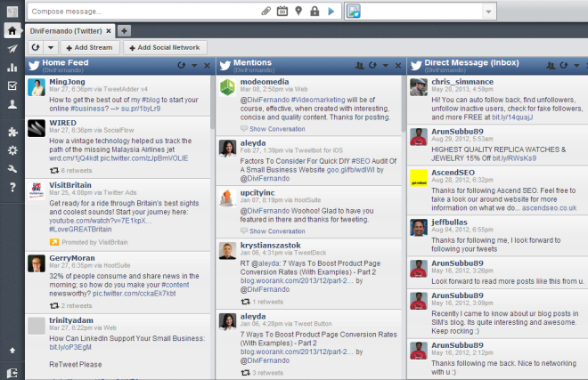Click the VisitBritain username
The height and width of the screenshot is (380, 588).
coord(70,185)
